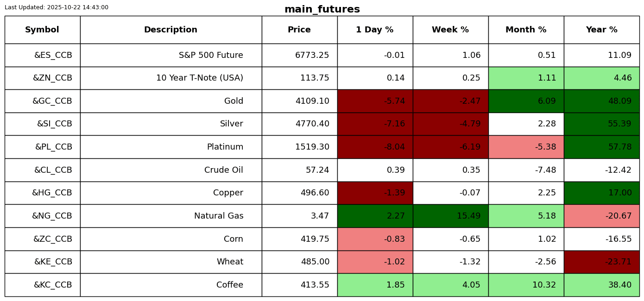This screenshot has width=644, height=301.
Task: Click the Description column header
Action: point(170,30)
